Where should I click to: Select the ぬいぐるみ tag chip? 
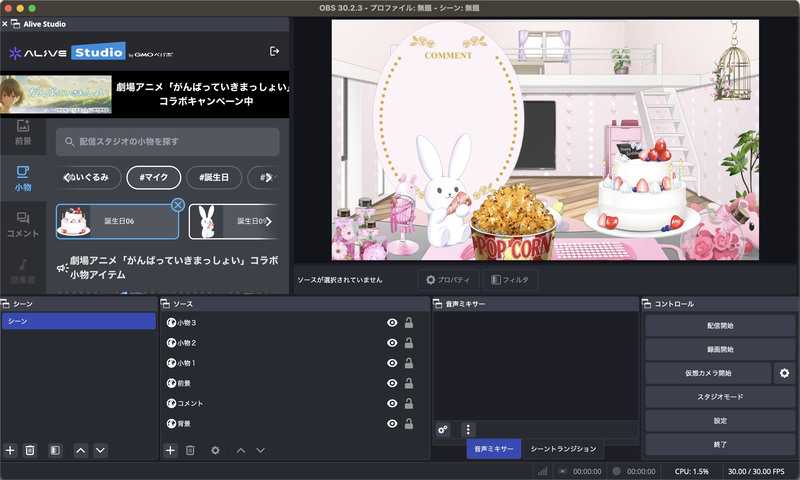[92, 178]
